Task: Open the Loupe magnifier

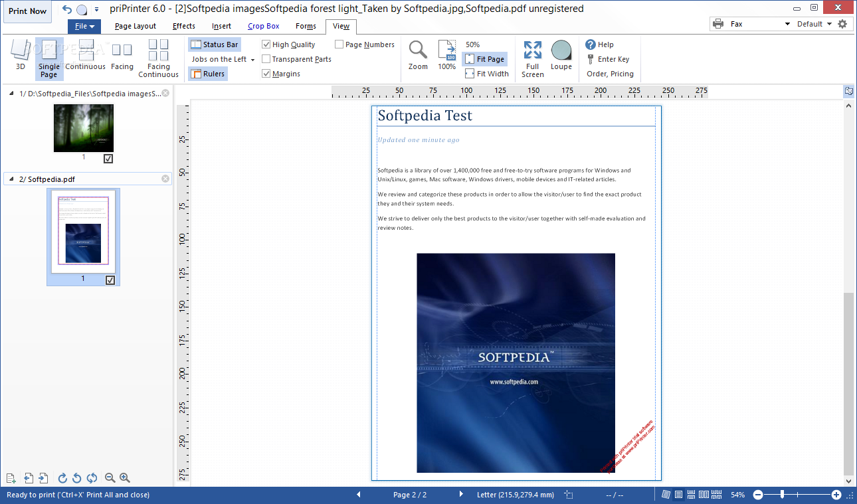Action: click(561, 55)
